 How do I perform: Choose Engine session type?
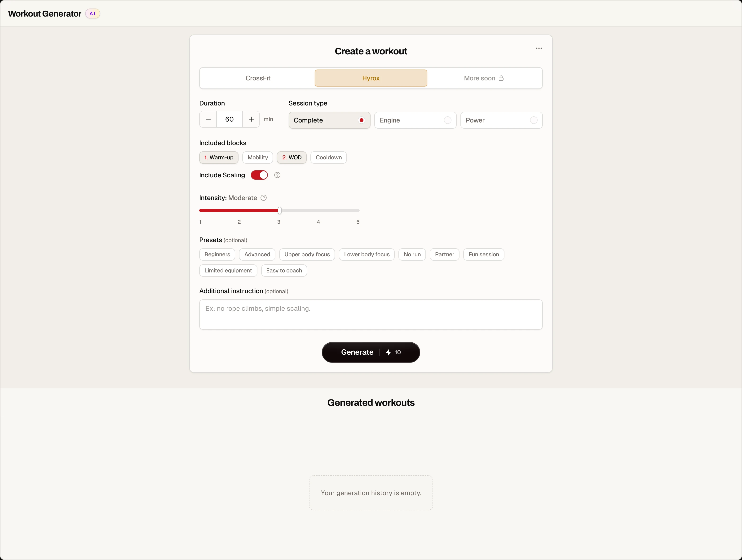(x=415, y=120)
